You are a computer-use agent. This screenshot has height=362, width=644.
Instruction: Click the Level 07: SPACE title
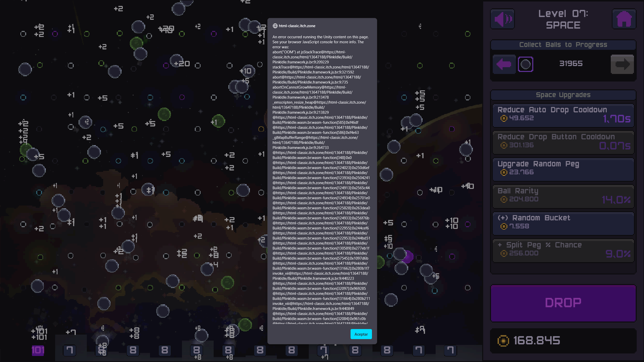tap(563, 19)
